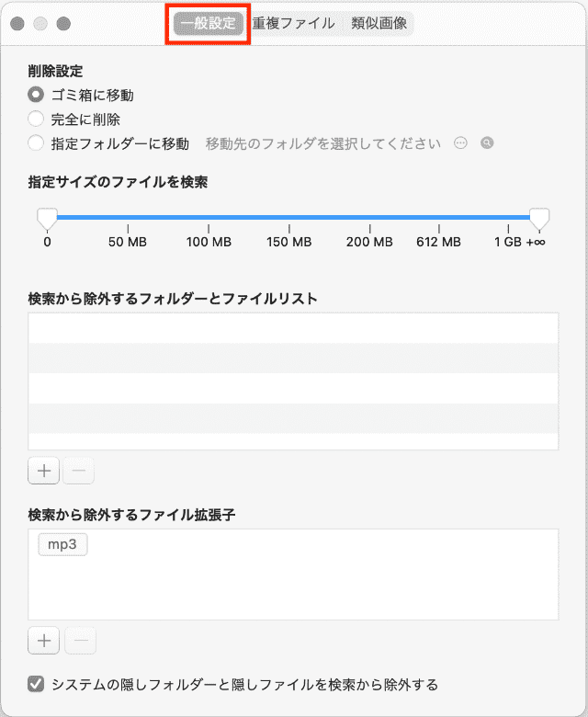The height and width of the screenshot is (717, 588).
Task: Click minus button under the excluded extensions box
Action: [78, 640]
